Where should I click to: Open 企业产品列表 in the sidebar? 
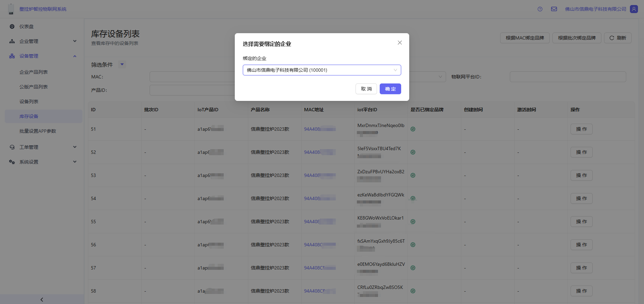point(34,72)
